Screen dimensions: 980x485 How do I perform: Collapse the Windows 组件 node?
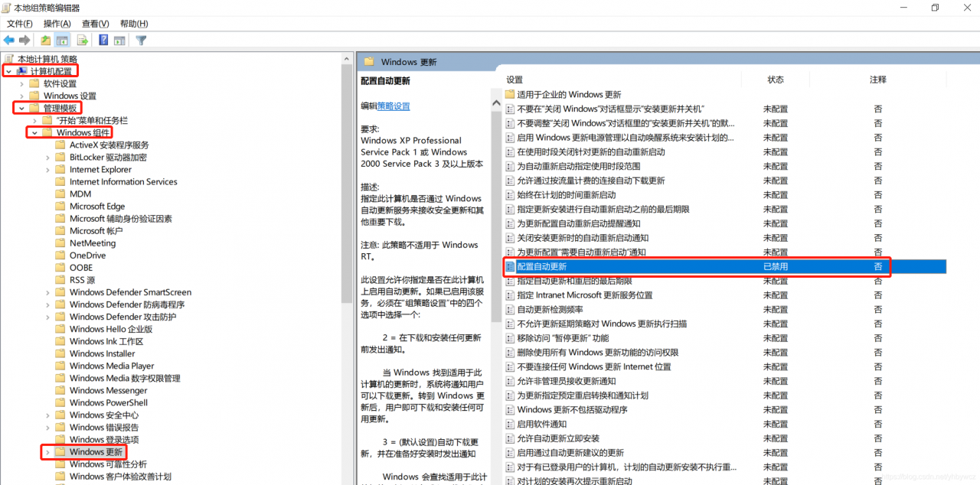coord(34,133)
